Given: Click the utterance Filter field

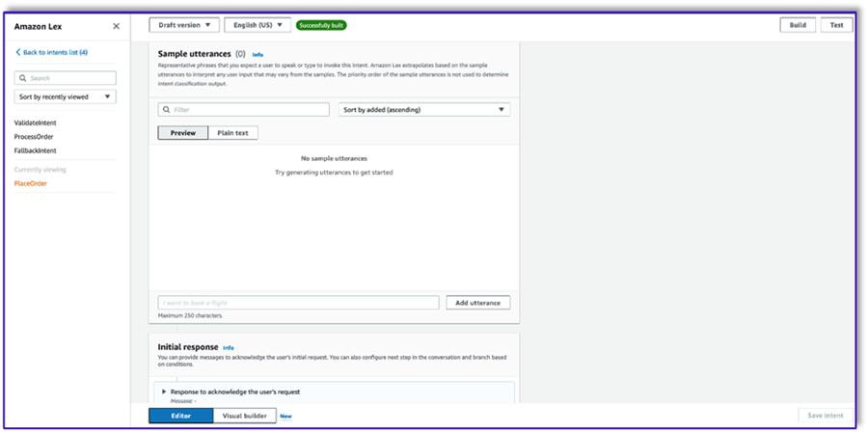Looking at the screenshot, I should point(244,110).
